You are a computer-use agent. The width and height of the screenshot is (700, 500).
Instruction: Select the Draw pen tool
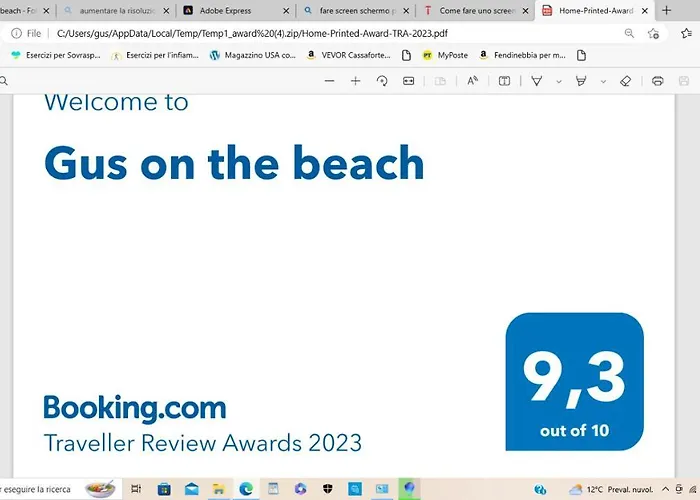click(x=537, y=81)
